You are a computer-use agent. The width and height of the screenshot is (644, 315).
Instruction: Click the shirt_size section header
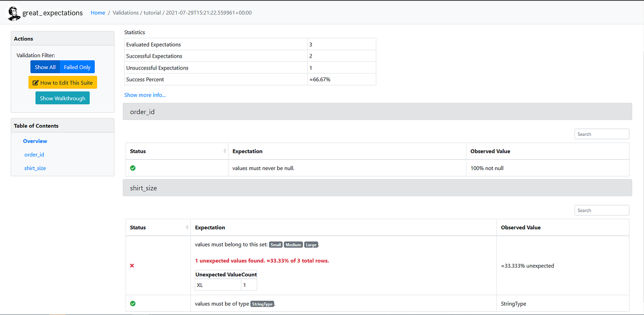click(377, 188)
